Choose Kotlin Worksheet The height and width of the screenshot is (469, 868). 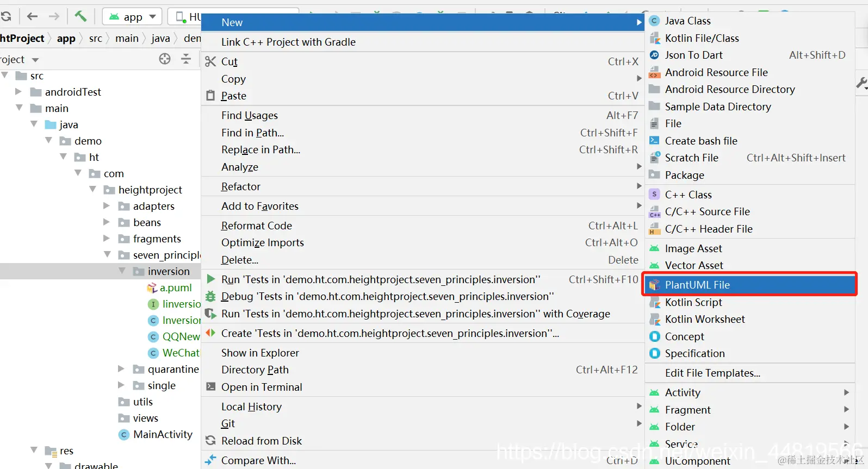tap(750, 319)
